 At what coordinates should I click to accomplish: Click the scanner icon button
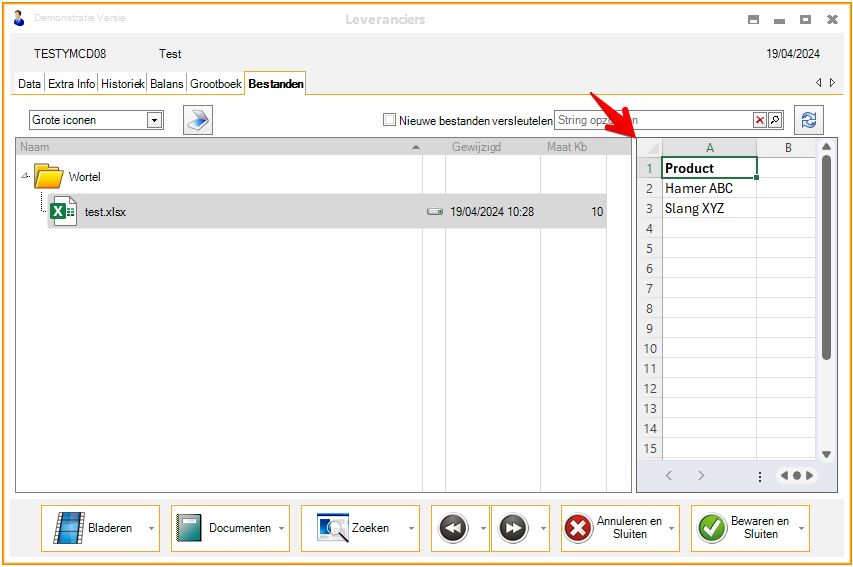click(198, 120)
